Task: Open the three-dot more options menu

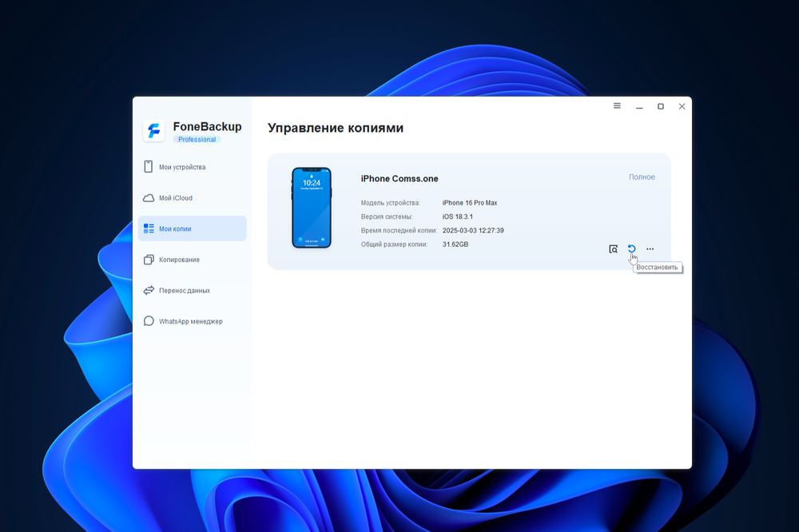Action: (650, 249)
